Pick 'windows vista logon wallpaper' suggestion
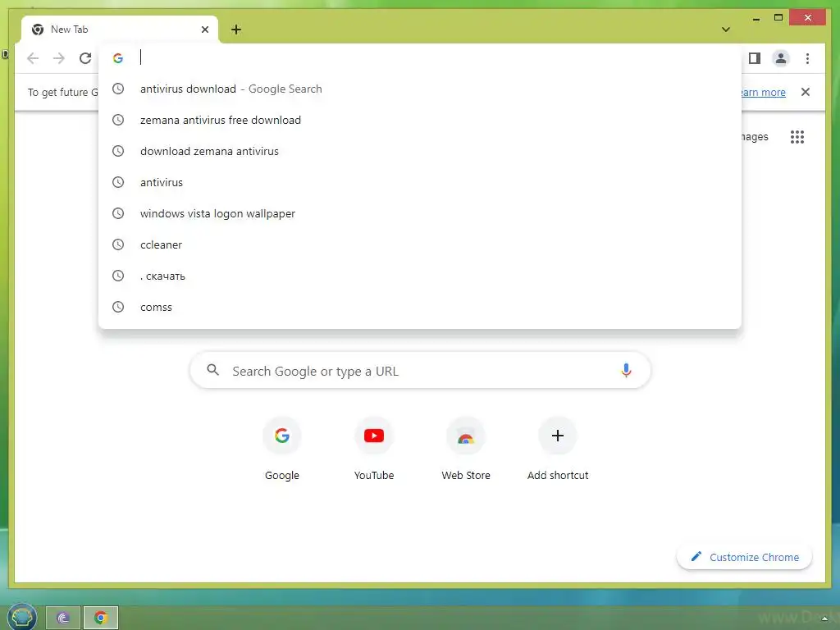Image resolution: width=840 pixels, height=630 pixels. [420, 213]
